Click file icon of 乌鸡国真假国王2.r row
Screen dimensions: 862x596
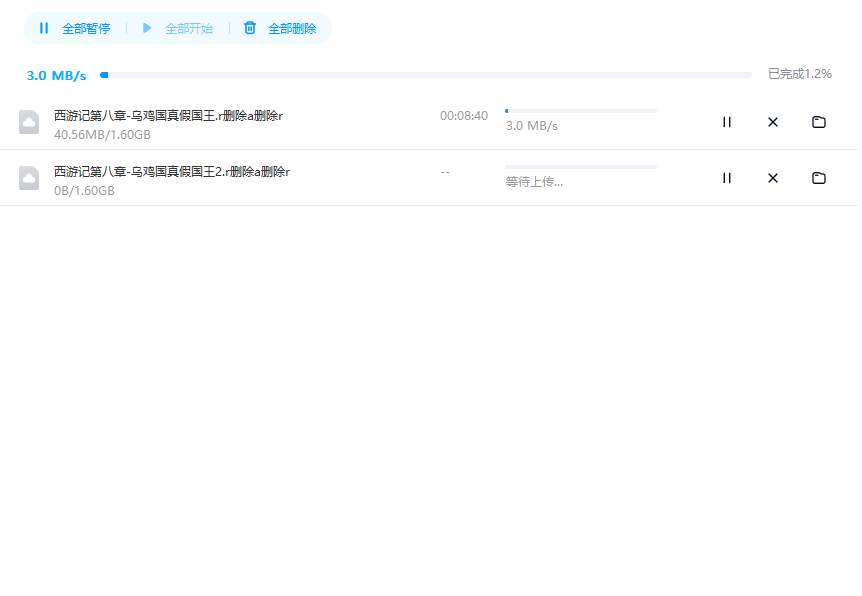click(x=29, y=178)
